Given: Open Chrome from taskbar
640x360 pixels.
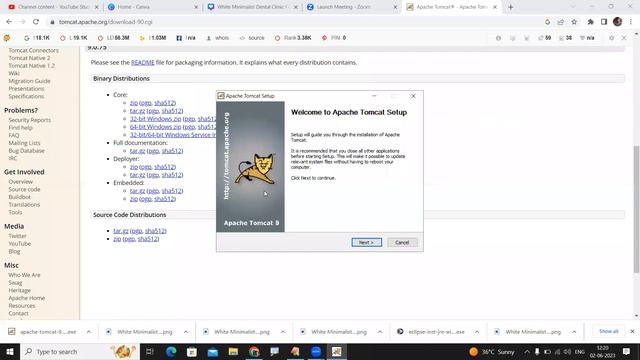Looking at the screenshot, I should [254, 352].
